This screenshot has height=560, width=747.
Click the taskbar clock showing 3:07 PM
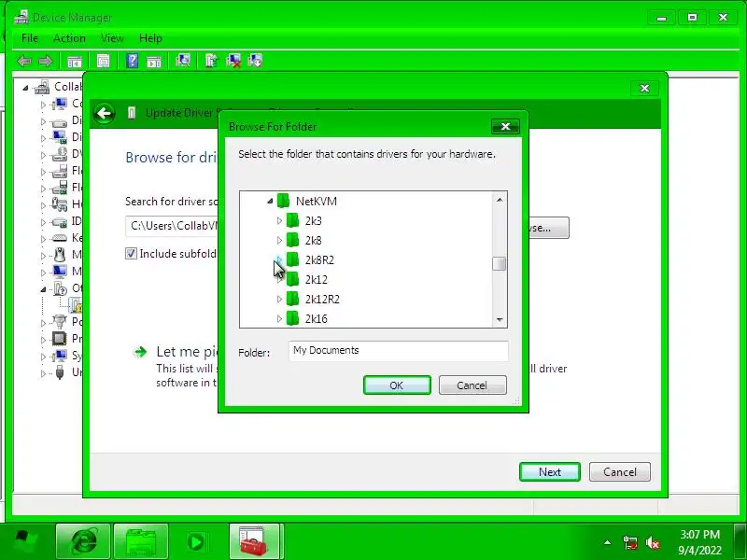(699, 542)
